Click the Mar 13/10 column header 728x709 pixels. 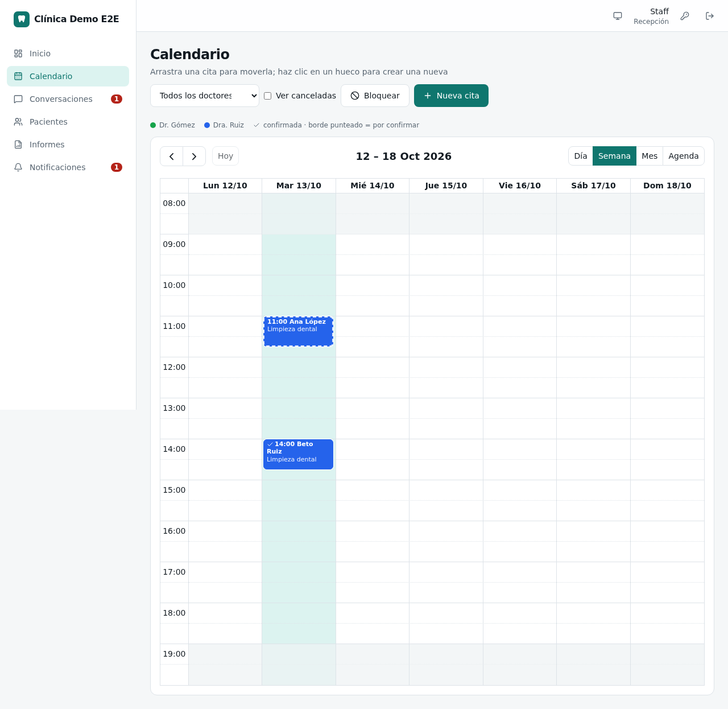tap(299, 186)
